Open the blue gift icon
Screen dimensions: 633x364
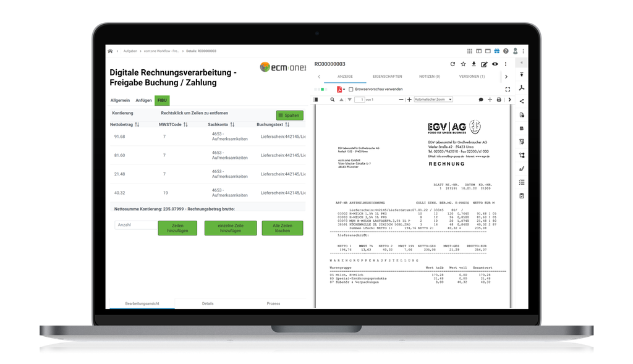point(497,51)
